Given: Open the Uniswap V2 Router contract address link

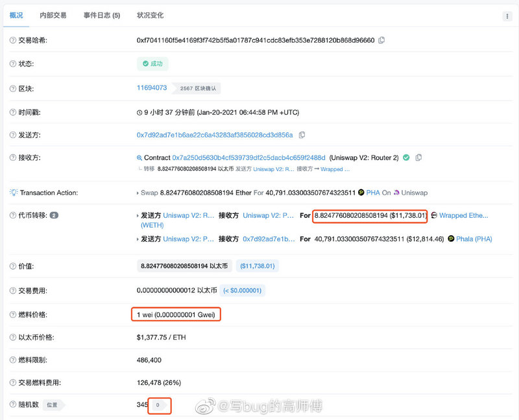Looking at the screenshot, I should tap(248, 157).
